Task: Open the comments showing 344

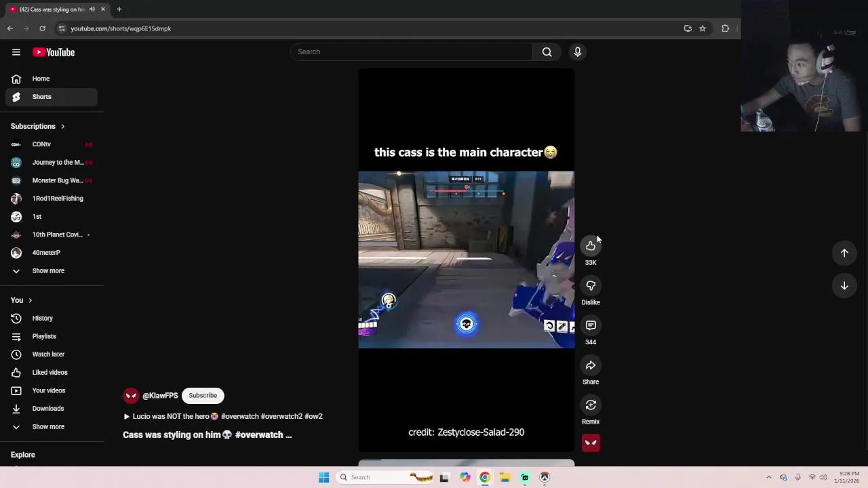Action: coord(591,325)
